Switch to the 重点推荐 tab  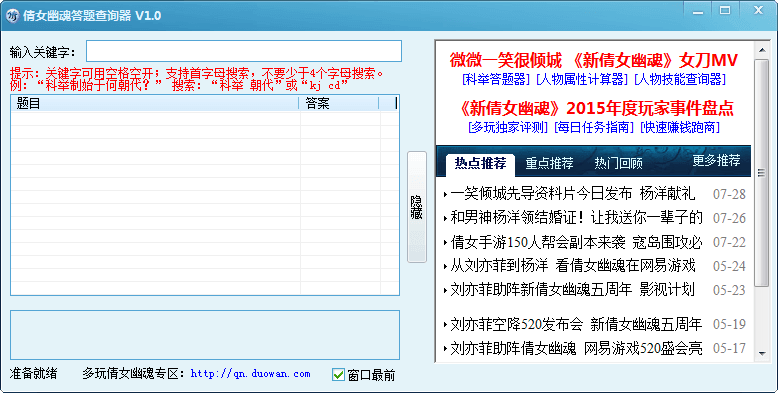coord(549,163)
